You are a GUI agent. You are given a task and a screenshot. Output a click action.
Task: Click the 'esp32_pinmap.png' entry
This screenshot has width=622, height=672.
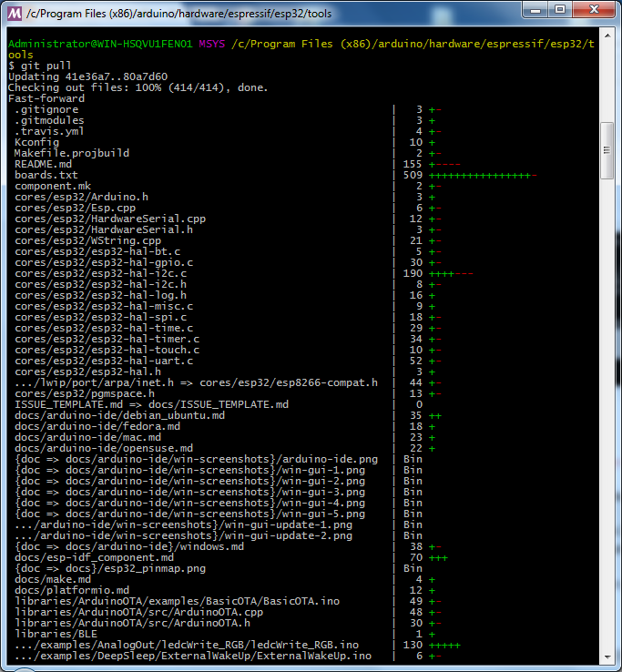tap(110, 569)
